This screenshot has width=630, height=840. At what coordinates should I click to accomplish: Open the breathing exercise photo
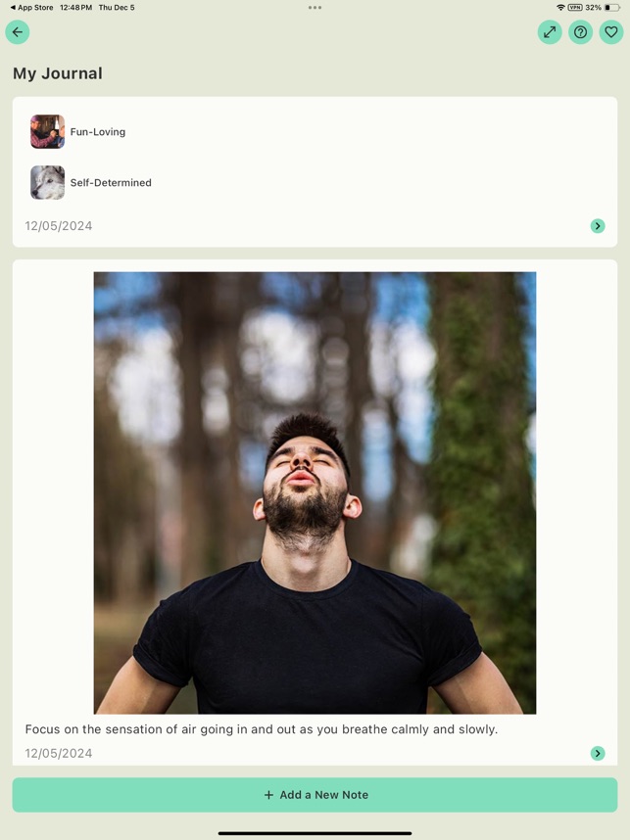[315, 492]
